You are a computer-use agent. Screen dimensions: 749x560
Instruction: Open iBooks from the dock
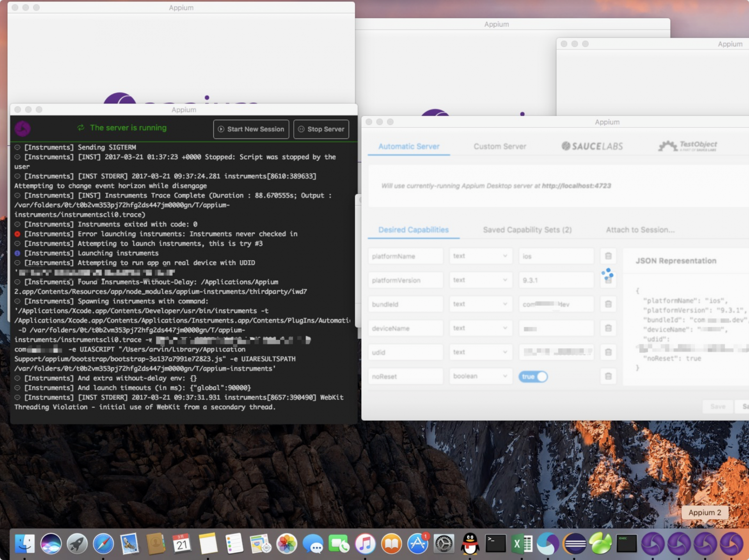pyautogui.click(x=391, y=543)
